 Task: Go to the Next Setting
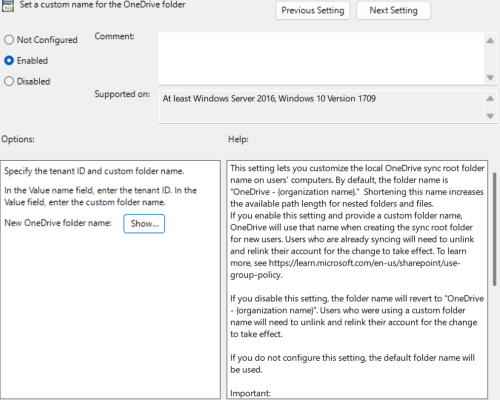[x=393, y=11]
